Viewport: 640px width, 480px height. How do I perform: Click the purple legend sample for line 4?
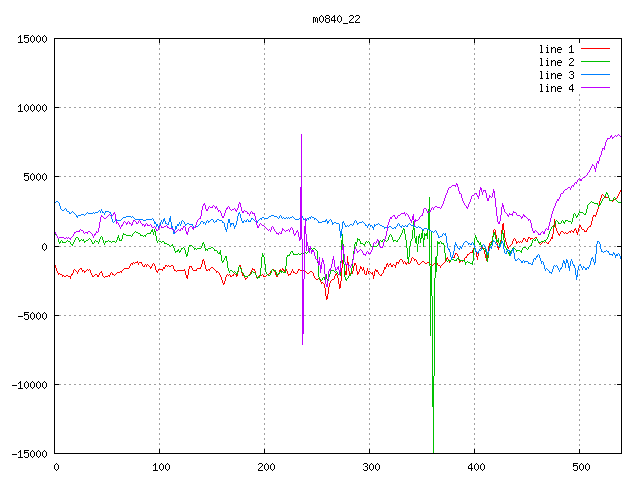point(595,88)
